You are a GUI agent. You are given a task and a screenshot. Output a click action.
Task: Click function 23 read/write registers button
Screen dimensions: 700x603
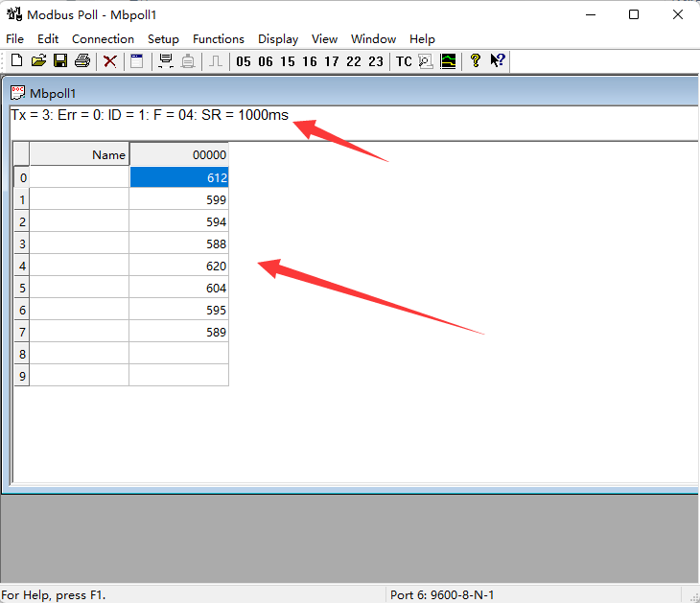pos(376,61)
